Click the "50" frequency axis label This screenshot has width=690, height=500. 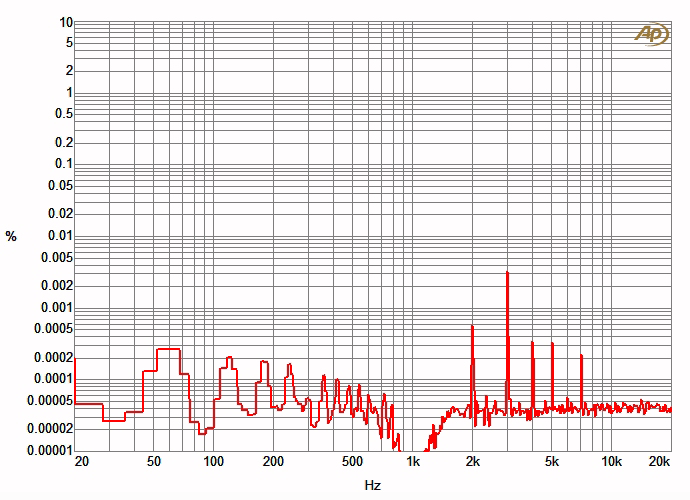click(x=154, y=462)
